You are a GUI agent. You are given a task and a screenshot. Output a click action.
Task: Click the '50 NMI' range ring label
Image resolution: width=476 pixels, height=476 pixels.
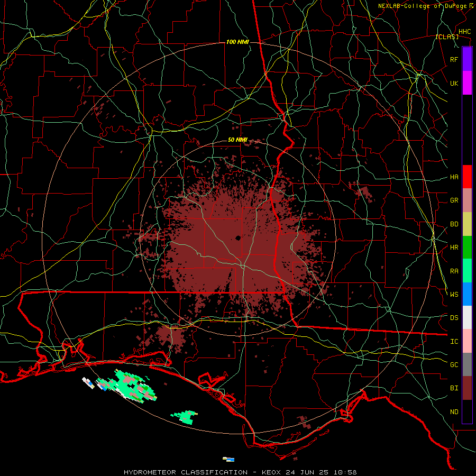(x=237, y=140)
